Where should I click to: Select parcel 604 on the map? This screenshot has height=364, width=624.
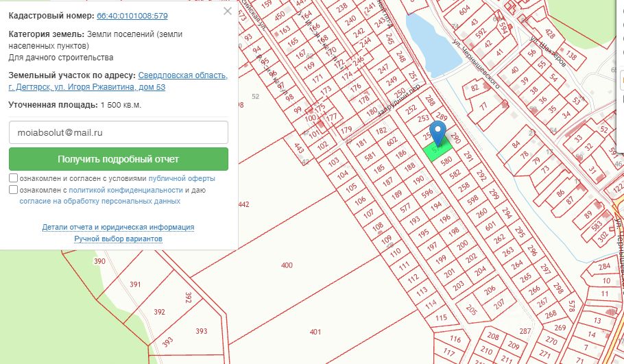tap(464, 10)
